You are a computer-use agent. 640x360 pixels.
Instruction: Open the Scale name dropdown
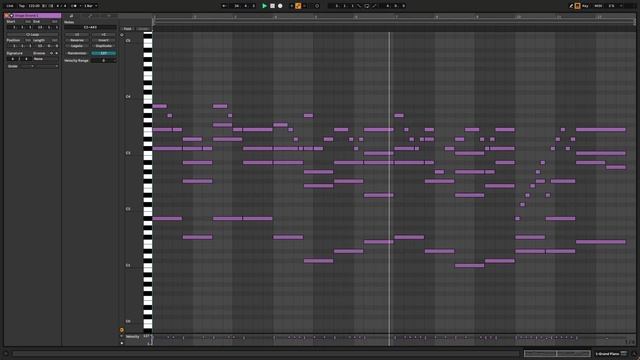click(x=47, y=66)
